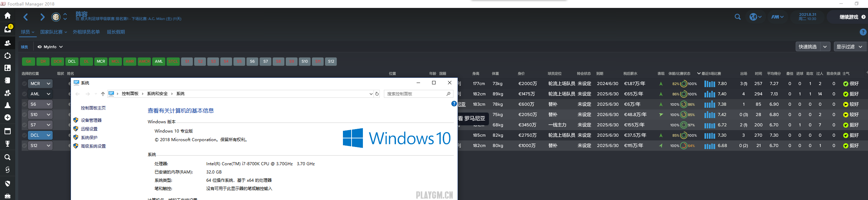This screenshot has height=200, width=868.
Task: Click the up-arrow in System window navigation
Action: point(103,94)
